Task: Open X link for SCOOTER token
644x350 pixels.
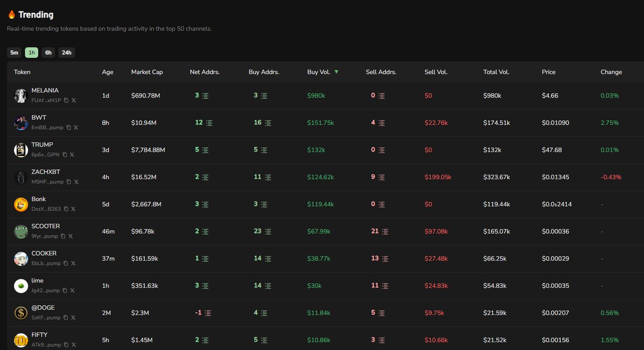Action: click(71, 236)
